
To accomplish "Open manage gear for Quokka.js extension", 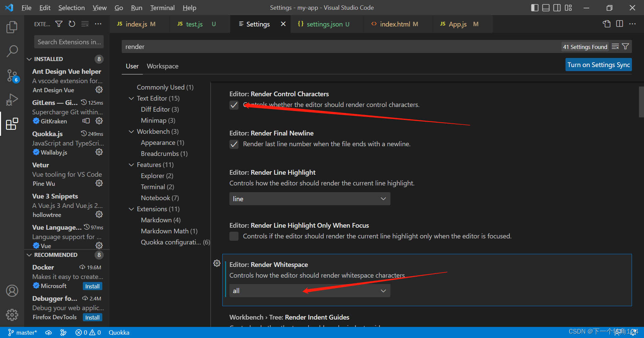I will coord(99,152).
